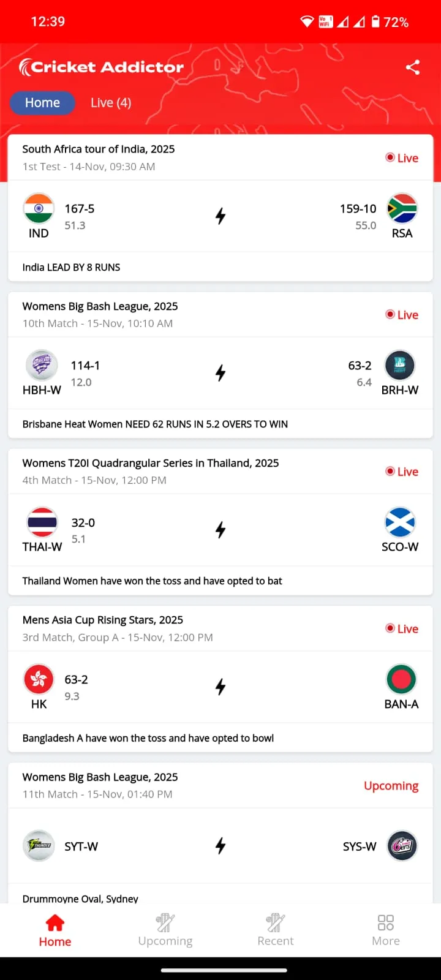Tap the Scotland Women flag icon

pyautogui.click(x=400, y=522)
